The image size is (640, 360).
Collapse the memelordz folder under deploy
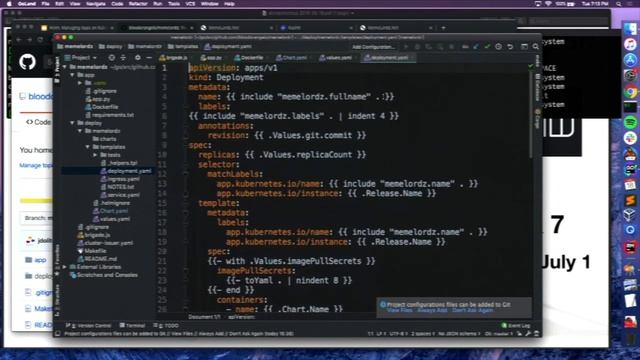point(80,131)
